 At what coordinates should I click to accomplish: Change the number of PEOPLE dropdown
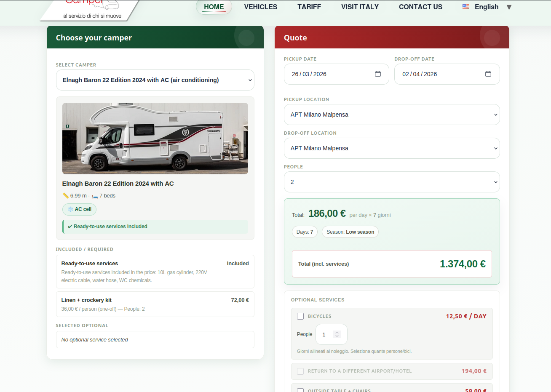(x=392, y=181)
